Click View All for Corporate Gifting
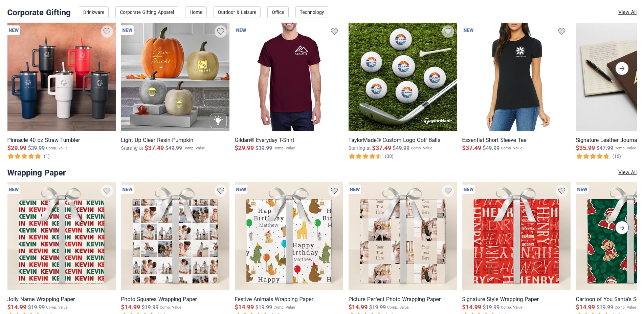644x314 pixels. (627, 12)
